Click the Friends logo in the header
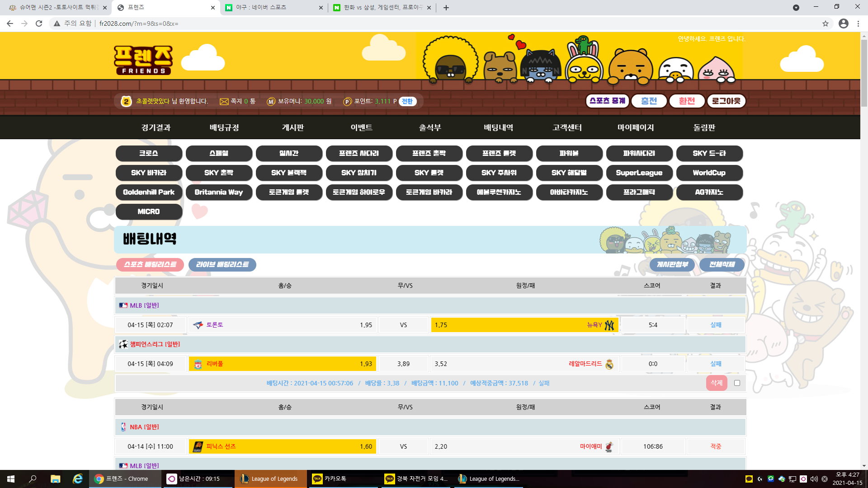 [143, 60]
